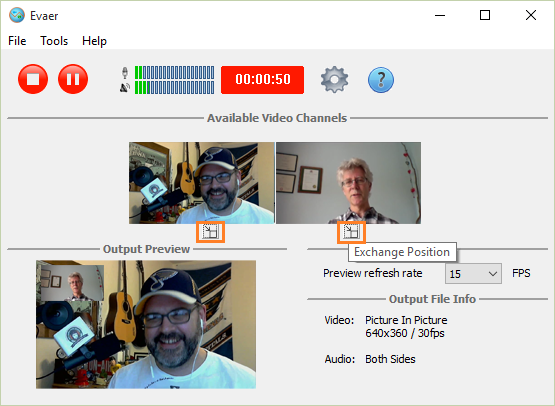Screen dimensions: 555x406
Task: Click the Evaer app logo in title bar
Action: [17, 16]
